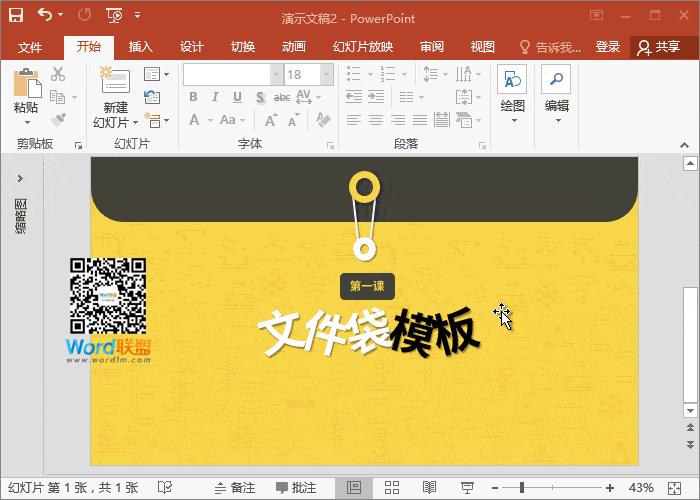Start slideshow from status bar icon
700x500 pixels.
(x=465, y=487)
